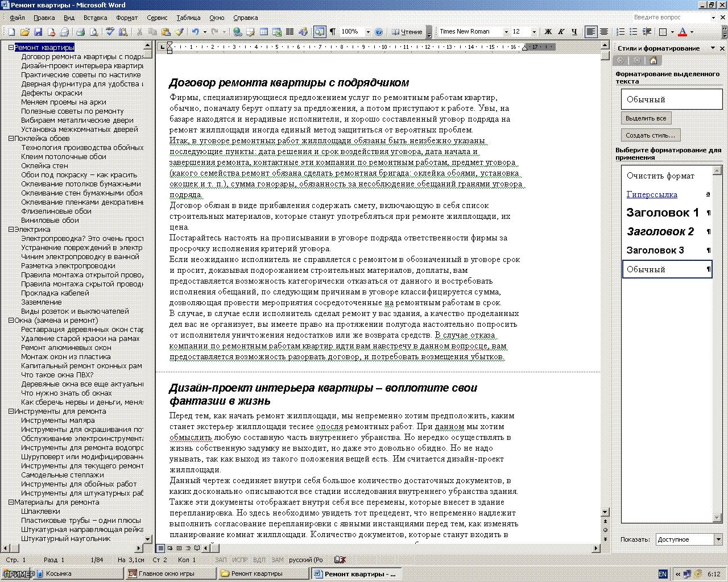The image size is (728, 582).
Task: Click the numbered list icon
Action: 621,32
